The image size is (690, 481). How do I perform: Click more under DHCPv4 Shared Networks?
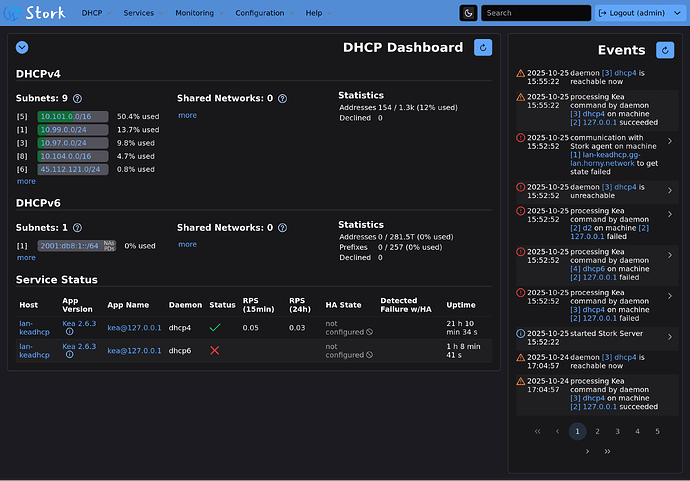(x=187, y=115)
